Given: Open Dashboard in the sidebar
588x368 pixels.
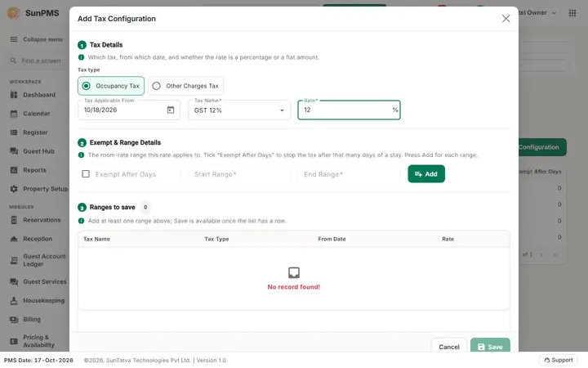Looking at the screenshot, I should [39, 95].
